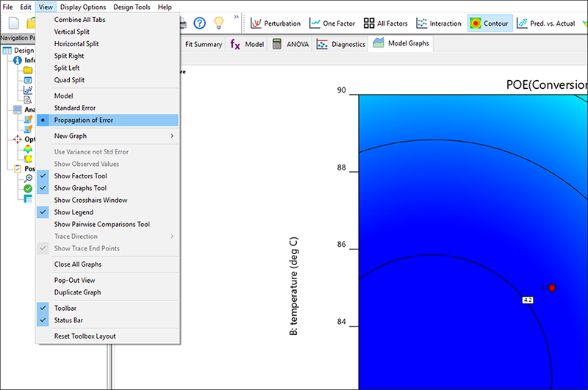Uncheck Show Factors Tool

[x=80, y=176]
